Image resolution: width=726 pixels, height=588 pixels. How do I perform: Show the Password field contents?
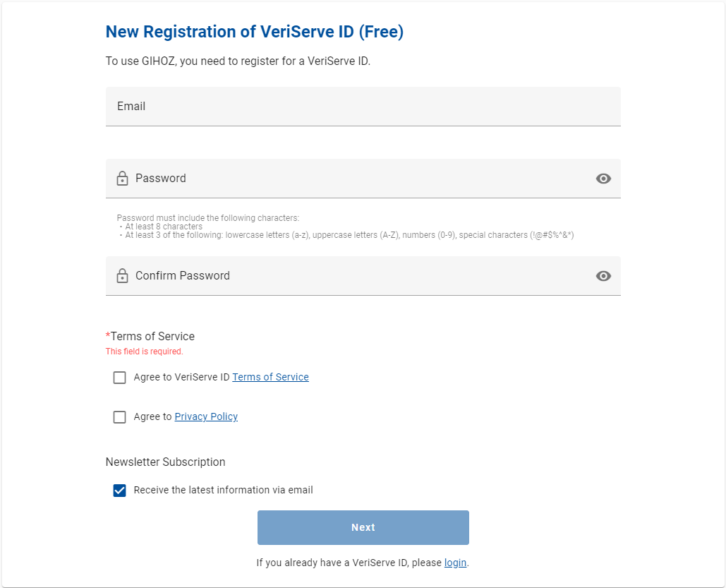[603, 179]
